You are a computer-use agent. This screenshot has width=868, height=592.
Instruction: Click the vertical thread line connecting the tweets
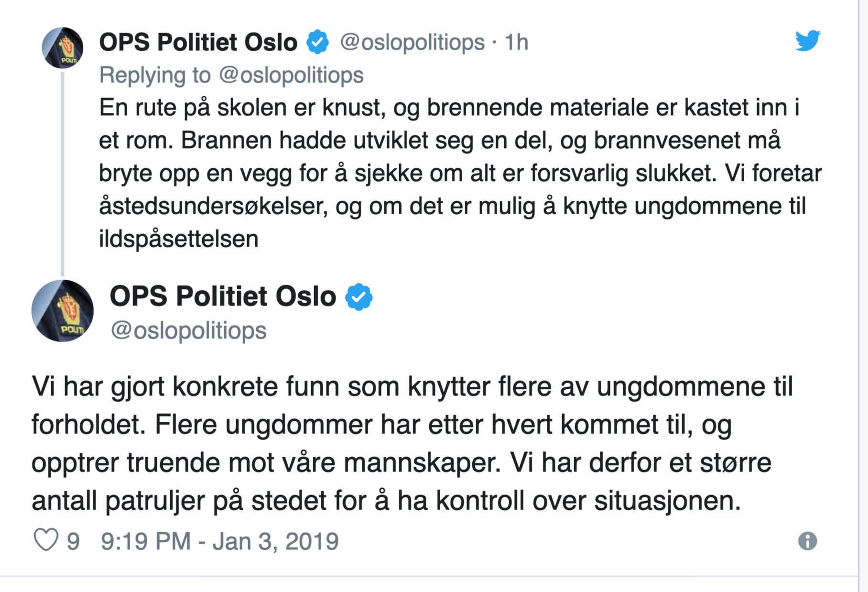63,172
